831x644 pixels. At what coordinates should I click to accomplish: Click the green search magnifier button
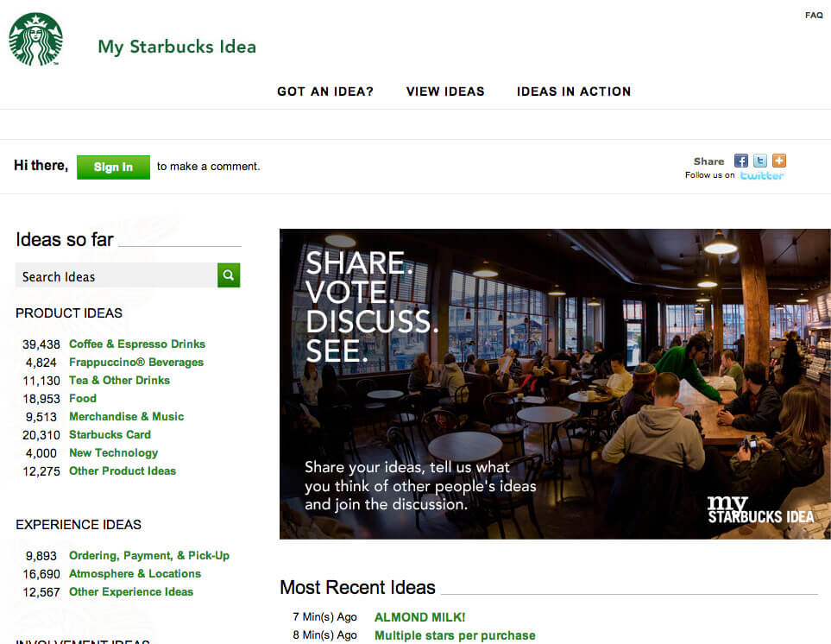coord(229,275)
